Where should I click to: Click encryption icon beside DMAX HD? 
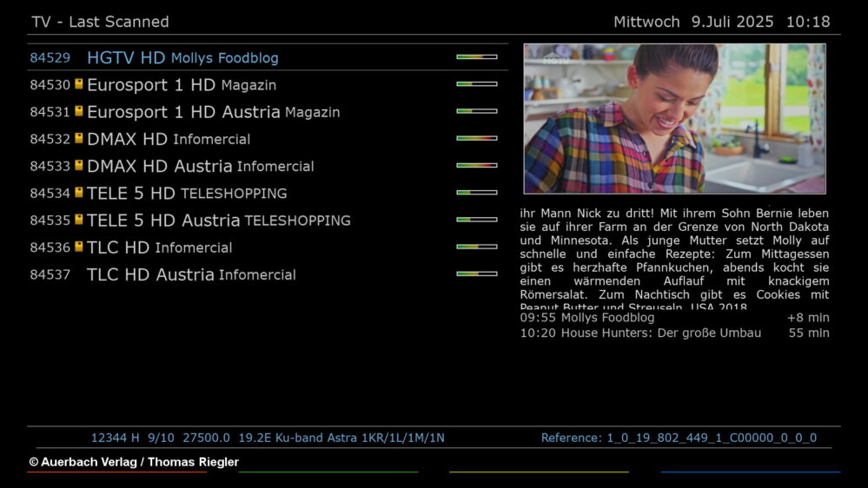point(78,138)
